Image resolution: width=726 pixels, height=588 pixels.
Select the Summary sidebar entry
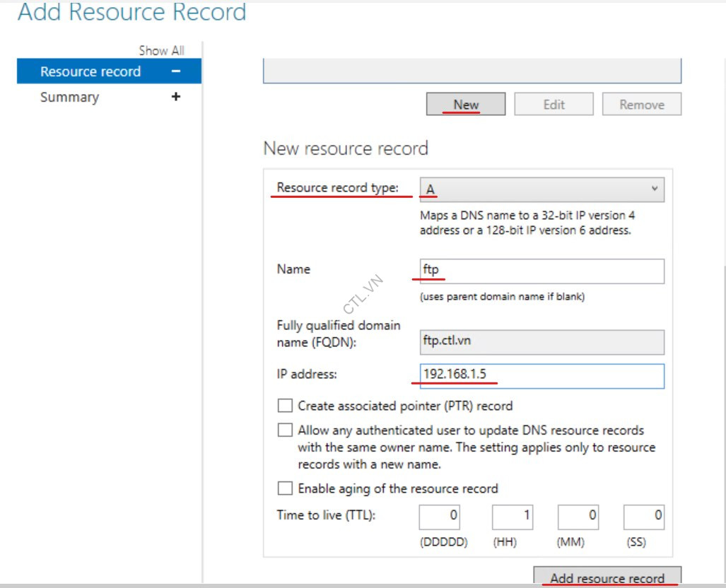point(69,97)
